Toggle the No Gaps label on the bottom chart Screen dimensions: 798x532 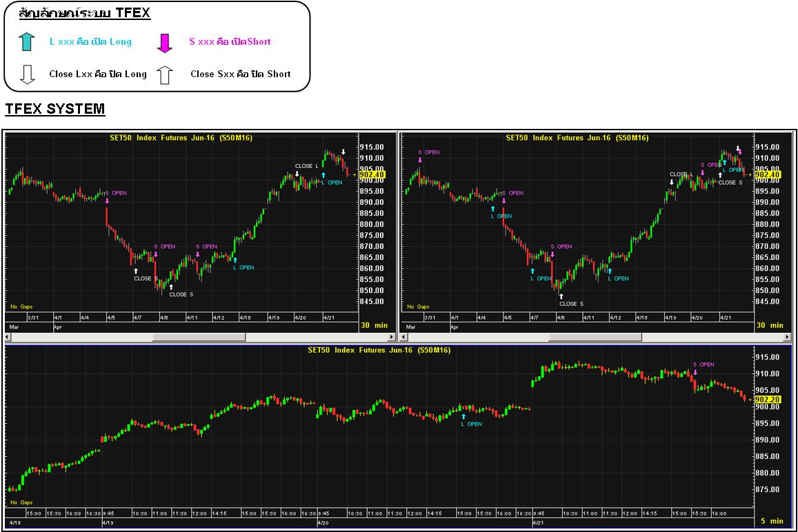coord(21,502)
